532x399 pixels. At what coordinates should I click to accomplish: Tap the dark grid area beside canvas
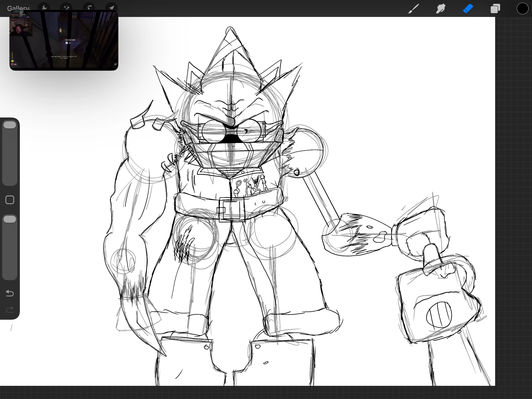tap(514, 192)
